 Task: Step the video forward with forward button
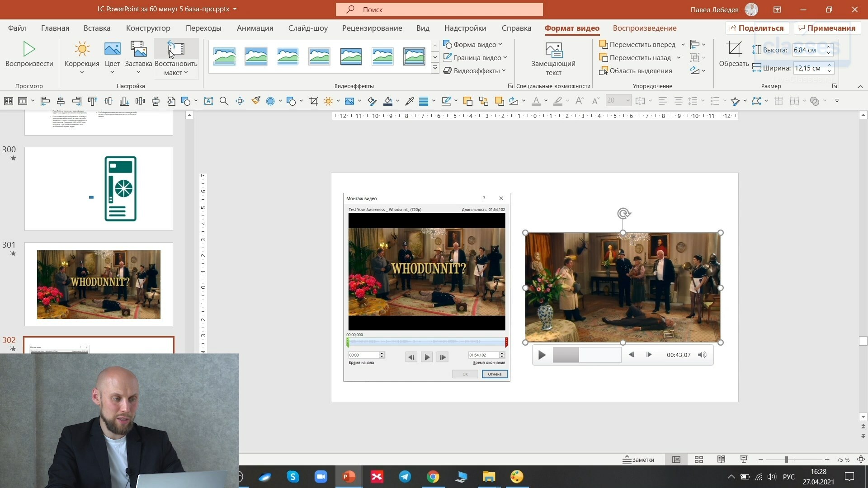tap(649, 355)
